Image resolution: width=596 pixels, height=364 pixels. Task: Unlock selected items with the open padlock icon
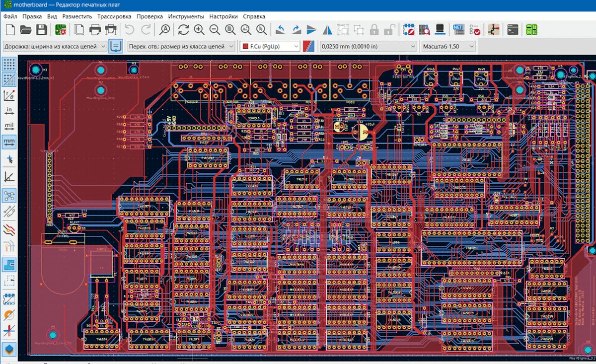[x=389, y=29]
